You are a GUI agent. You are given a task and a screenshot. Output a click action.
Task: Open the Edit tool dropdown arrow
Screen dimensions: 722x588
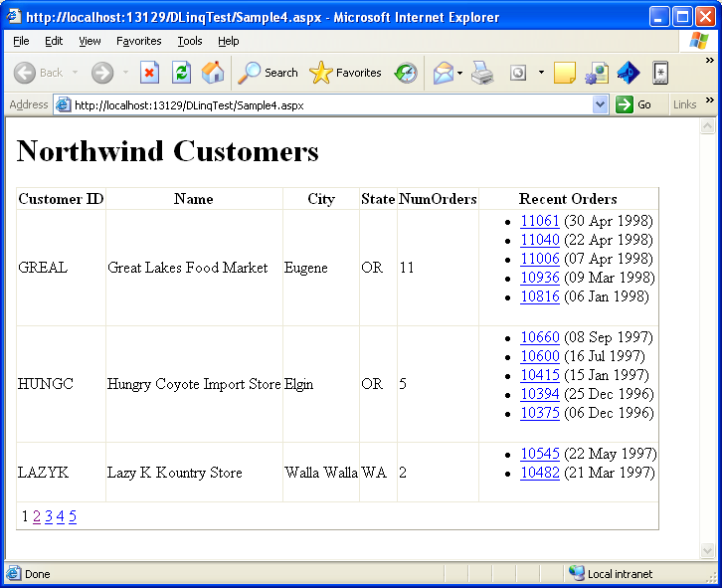(x=541, y=73)
